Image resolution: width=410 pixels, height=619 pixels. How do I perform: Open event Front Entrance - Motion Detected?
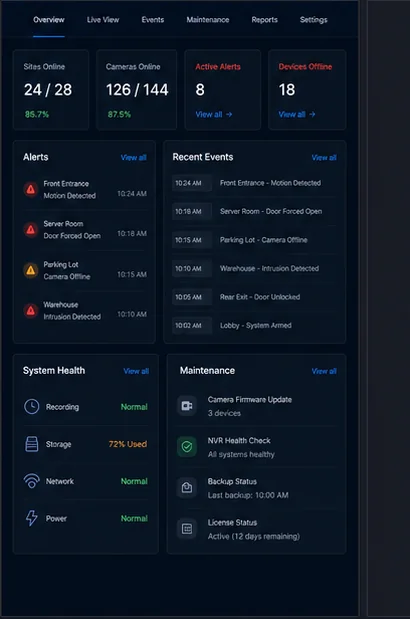click(270, 183)
